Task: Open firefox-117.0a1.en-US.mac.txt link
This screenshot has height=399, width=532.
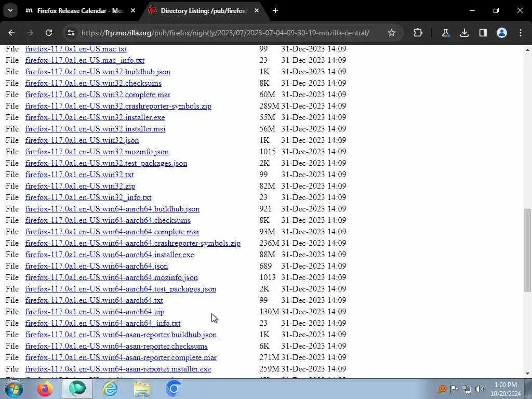Action: 76,49
